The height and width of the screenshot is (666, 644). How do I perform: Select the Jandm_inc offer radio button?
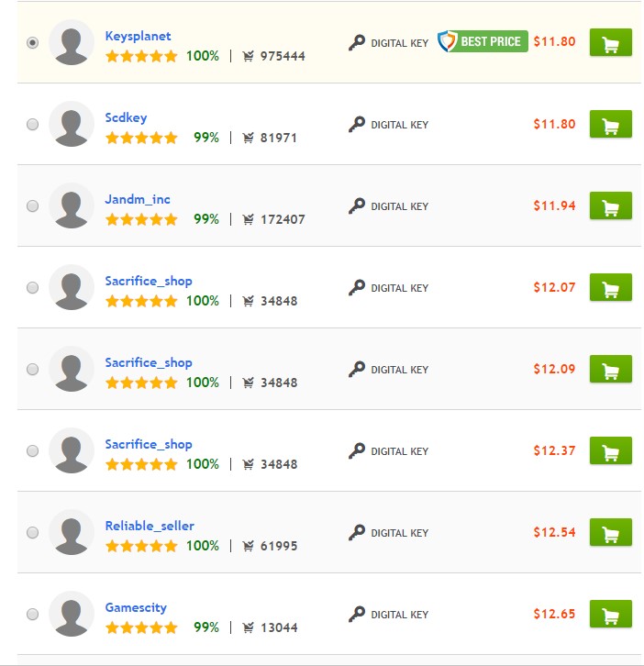pyautogui.click(x=33, y=206)
